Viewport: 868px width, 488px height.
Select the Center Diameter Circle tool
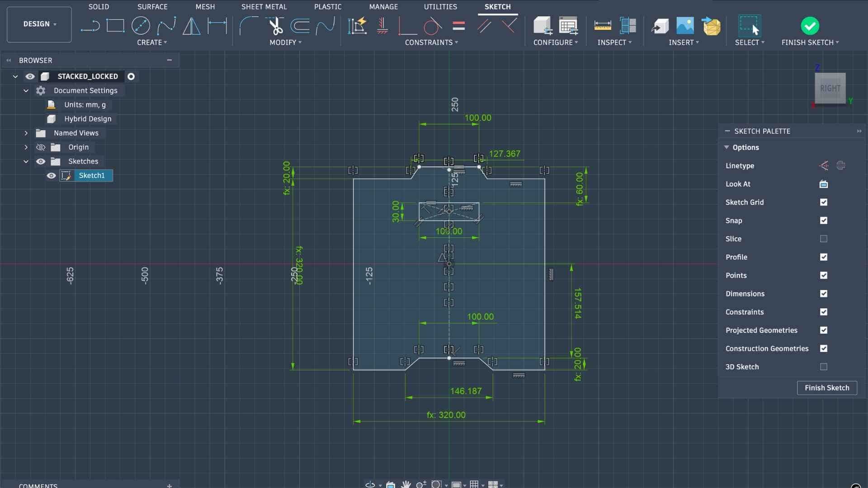coord(141,26)
